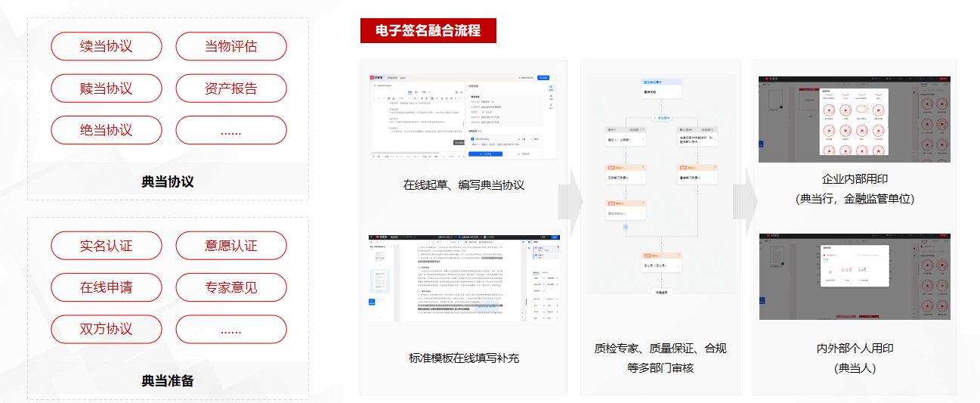
Task: Choose the 资产报告 pill
Action: pos(231,88)
